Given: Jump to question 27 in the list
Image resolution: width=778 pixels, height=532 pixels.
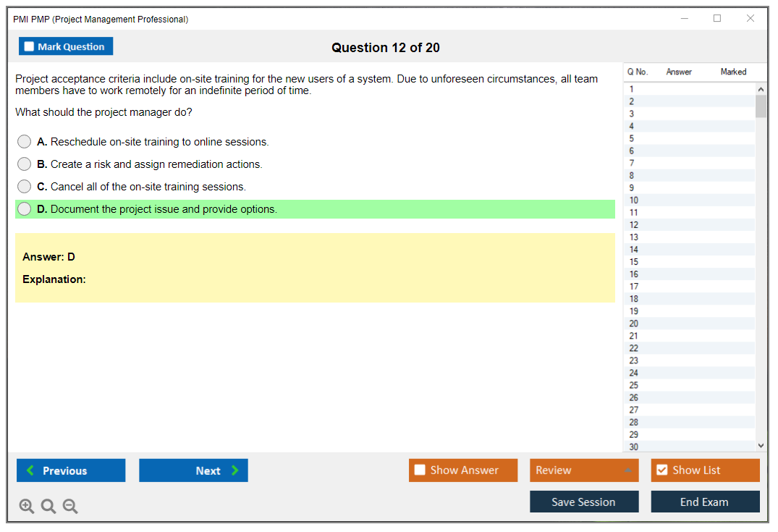Looking at the screenshot, I should point(634,410).
